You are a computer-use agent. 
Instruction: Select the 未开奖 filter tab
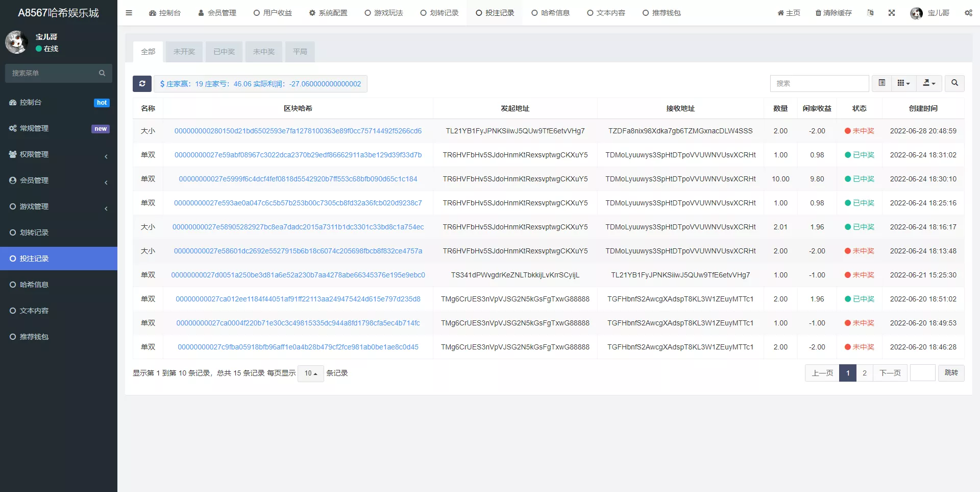coord(184,52)
